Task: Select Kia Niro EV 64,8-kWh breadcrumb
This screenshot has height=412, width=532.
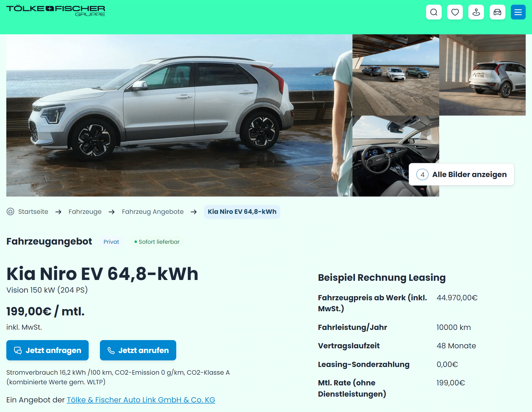Action: pos(242,212)
